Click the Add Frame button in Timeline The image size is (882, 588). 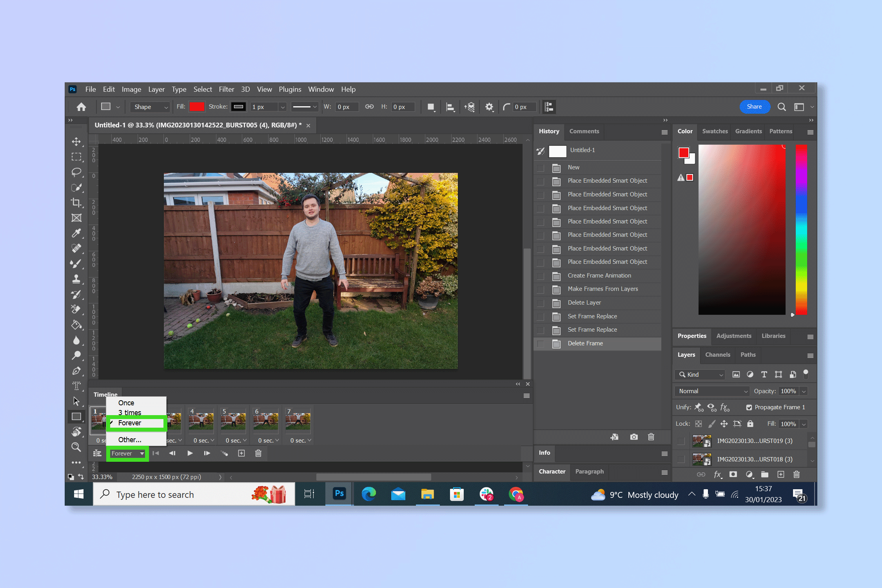(x=241, y=454)
